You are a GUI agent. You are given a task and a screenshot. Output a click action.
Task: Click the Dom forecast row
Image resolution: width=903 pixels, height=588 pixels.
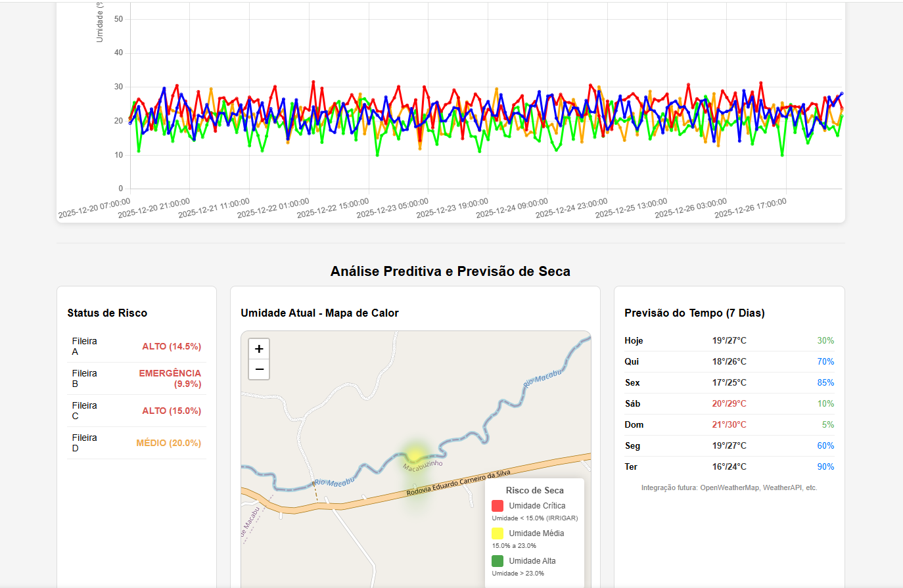pyautogui.click(x=729, y=424)
